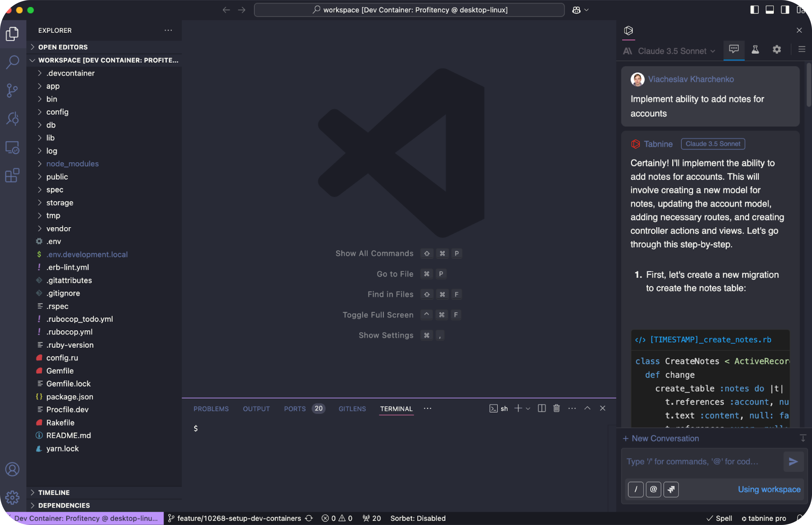Viewport: 812px width, 525px height.
Task: Toggle the secondary side bar layout button
Action: click(x=785, y=10)
